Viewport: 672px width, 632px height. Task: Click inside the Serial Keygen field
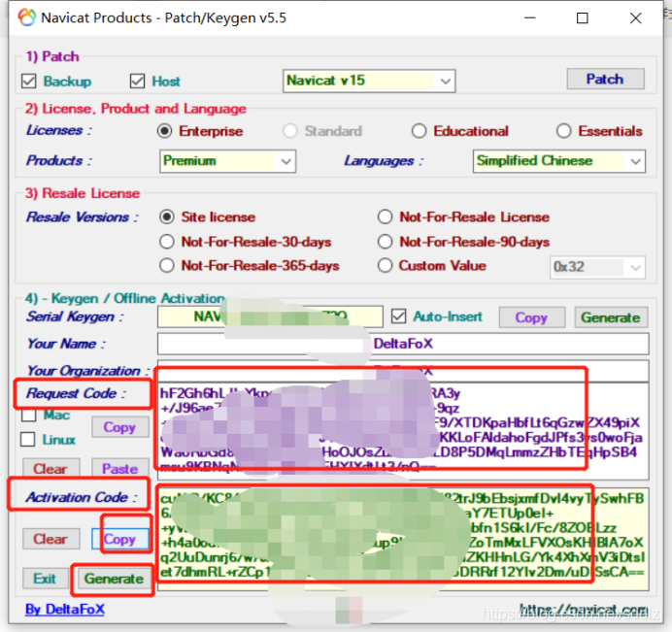(x=270, y=316)
